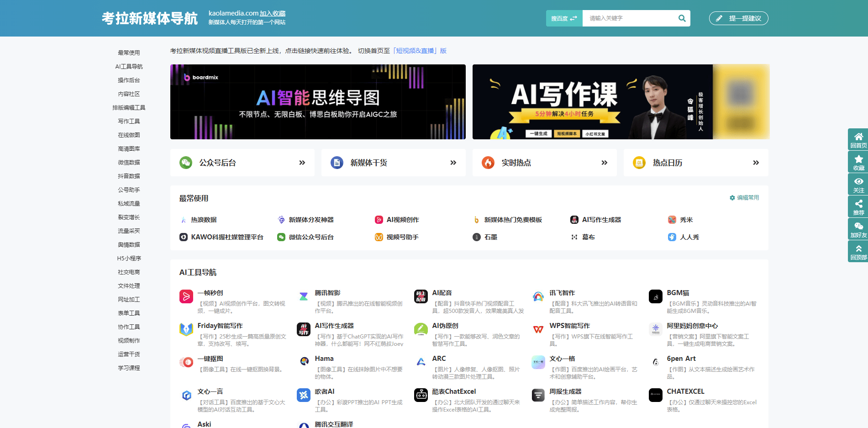
Task: Open the 6pen Art icon
Action: point(656,362)
